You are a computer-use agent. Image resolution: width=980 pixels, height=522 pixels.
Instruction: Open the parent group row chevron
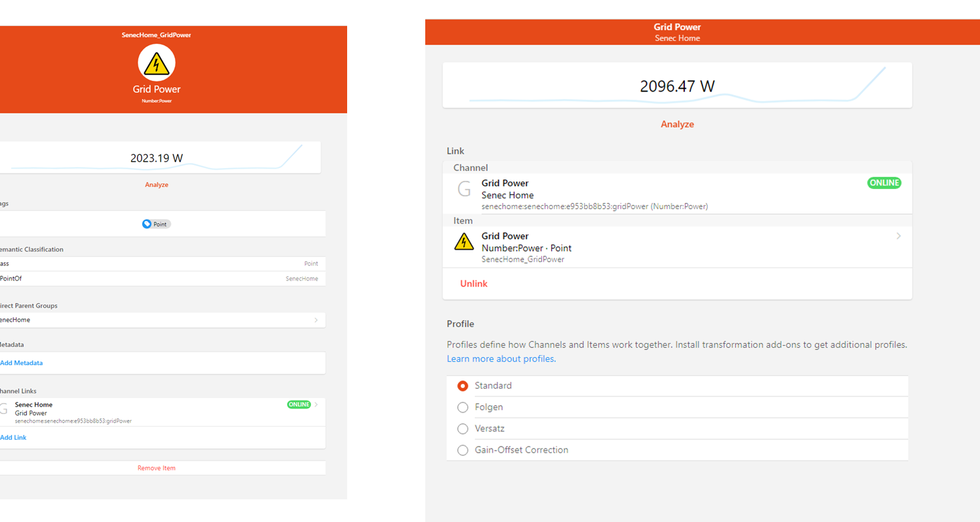point(316,320)
